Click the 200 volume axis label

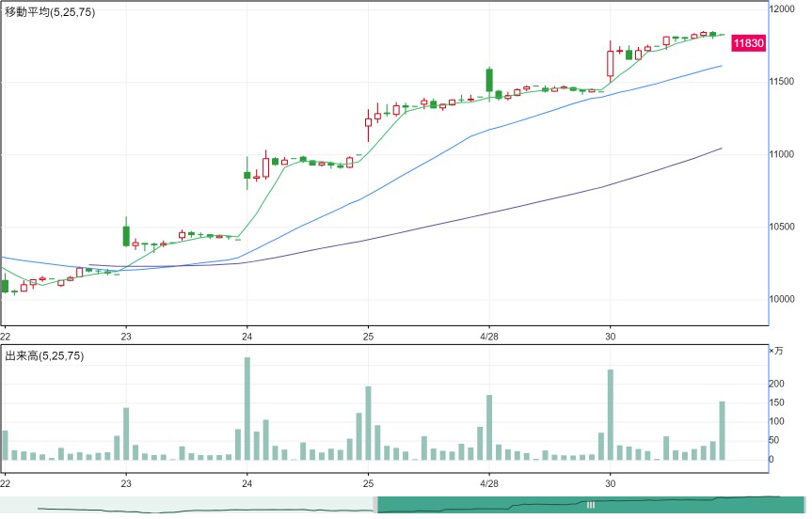coord(776,384)
